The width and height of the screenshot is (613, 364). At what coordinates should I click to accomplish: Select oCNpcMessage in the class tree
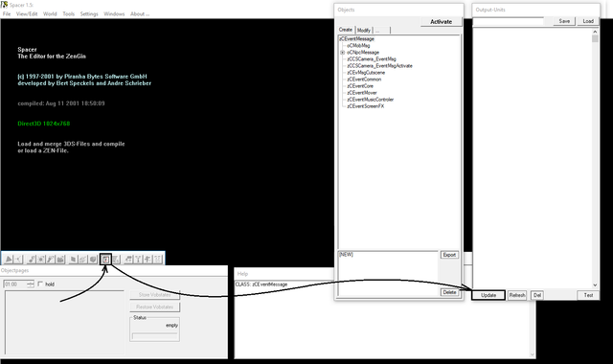(x=363, y=53)
